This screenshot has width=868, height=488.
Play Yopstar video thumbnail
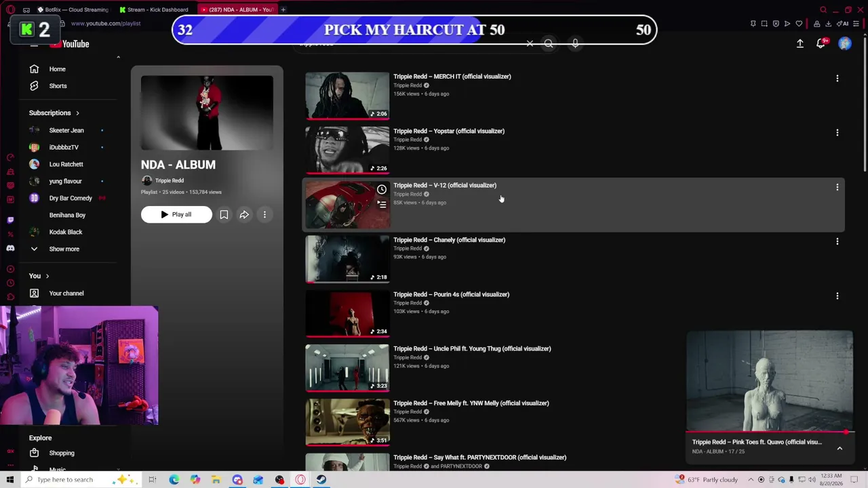click(347, 150)
